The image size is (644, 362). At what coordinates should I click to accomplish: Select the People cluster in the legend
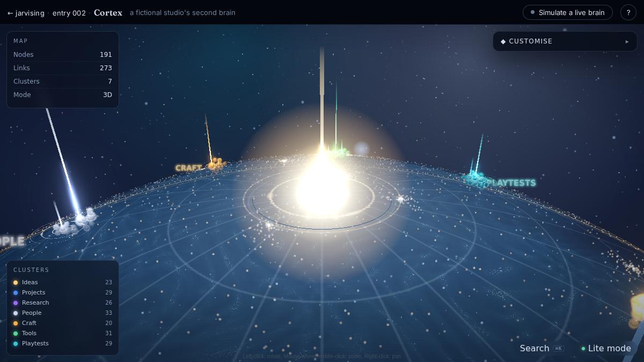63,313
